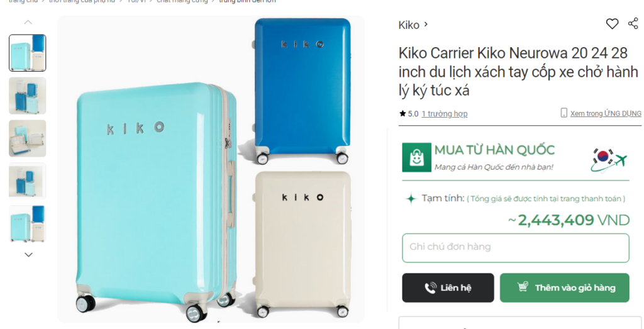Open Xem trong ỨNG DỤNG link
The width and height of the screenshot is (644, 329).
coord(606,114)
